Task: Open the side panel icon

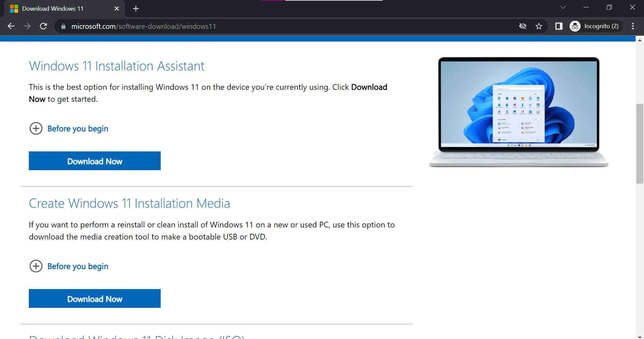Action: (x=559, y=26)
